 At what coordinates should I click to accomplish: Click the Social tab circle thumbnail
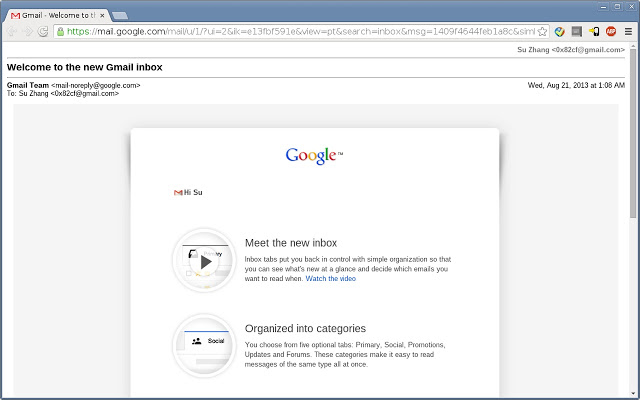204,346
